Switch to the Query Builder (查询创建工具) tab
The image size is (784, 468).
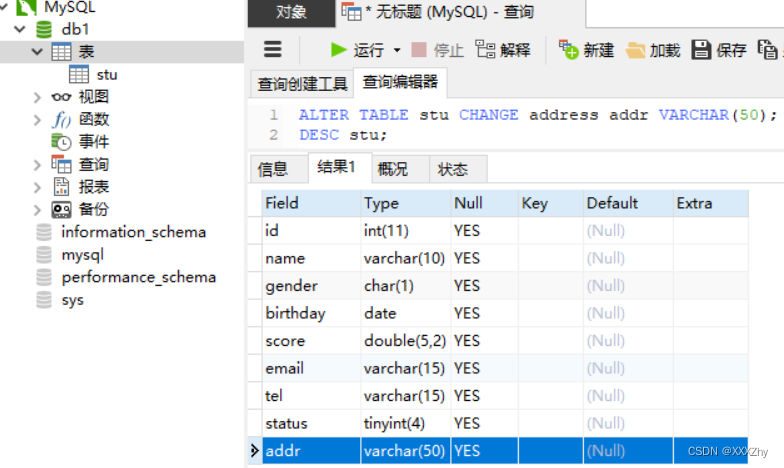click(302, 84)
